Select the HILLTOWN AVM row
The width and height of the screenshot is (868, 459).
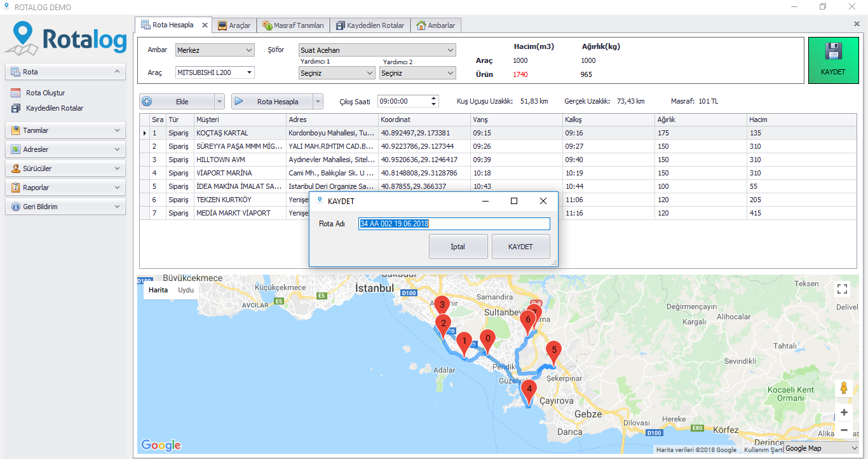pyautogui.click(x=499, y=160)
